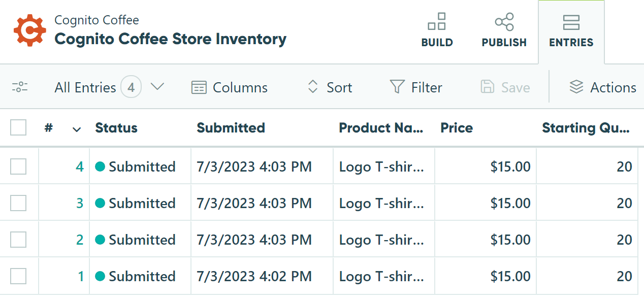Open the view settings sliders icon

(20, 87)
